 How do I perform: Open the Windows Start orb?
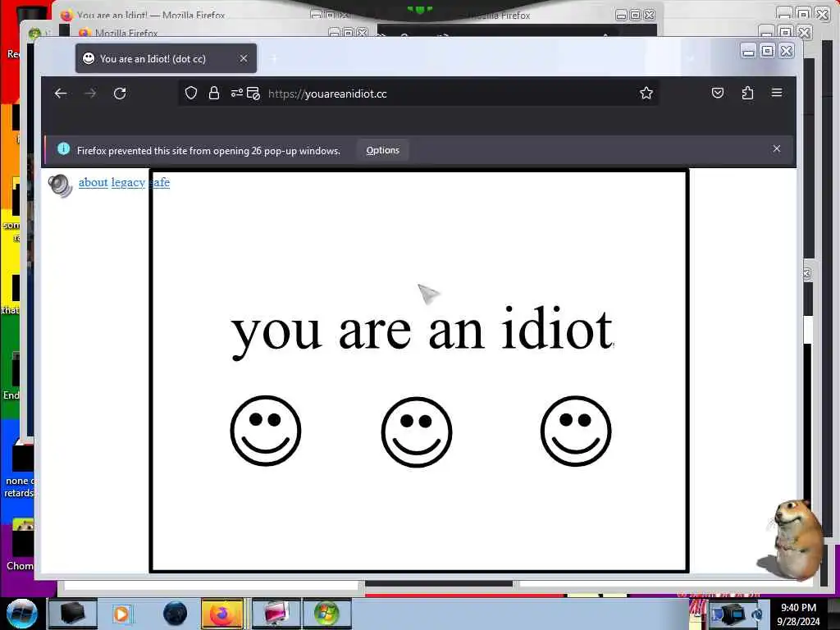pyautogui.click(x=22, y=614)
